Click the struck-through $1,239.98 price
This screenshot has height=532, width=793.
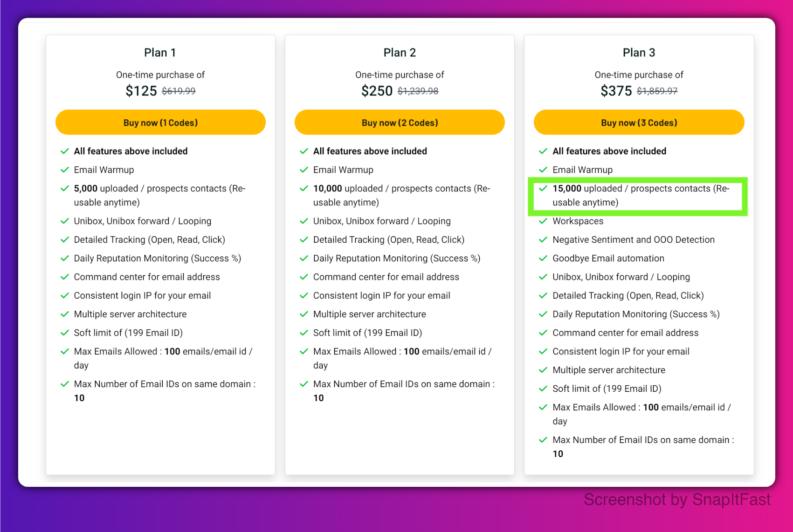[418, 91]
